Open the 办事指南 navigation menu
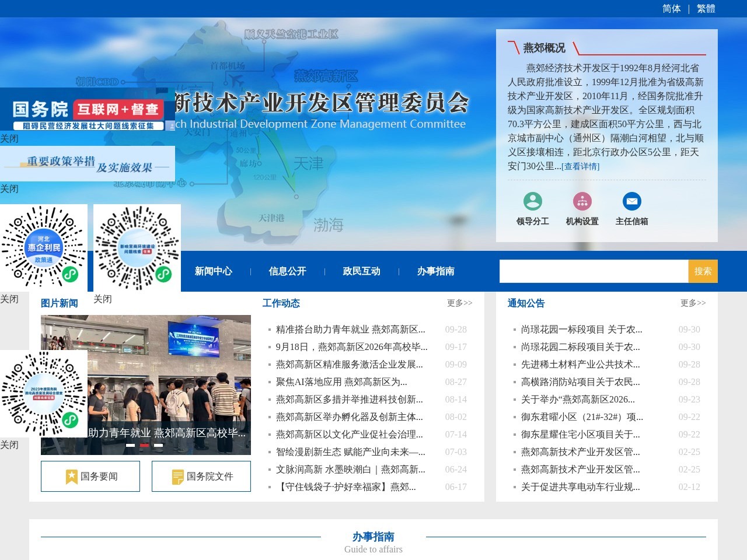747x560 pixels. [x=436, y=271]
